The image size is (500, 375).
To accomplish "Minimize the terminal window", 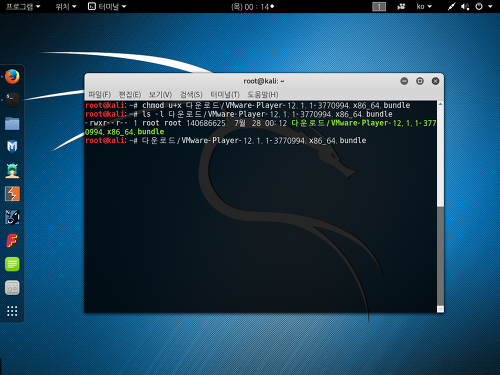I will coord(404,81).
